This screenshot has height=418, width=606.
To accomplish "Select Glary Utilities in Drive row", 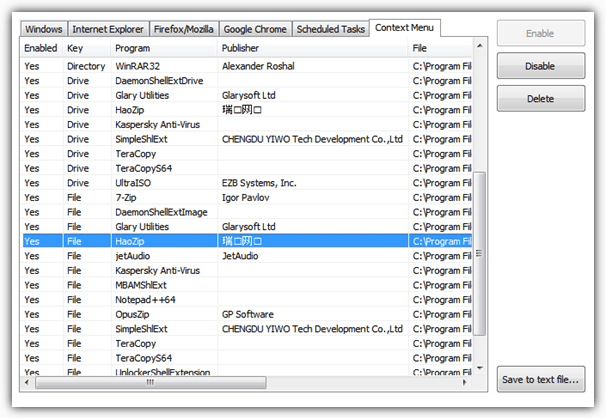I will click(247, 95).
